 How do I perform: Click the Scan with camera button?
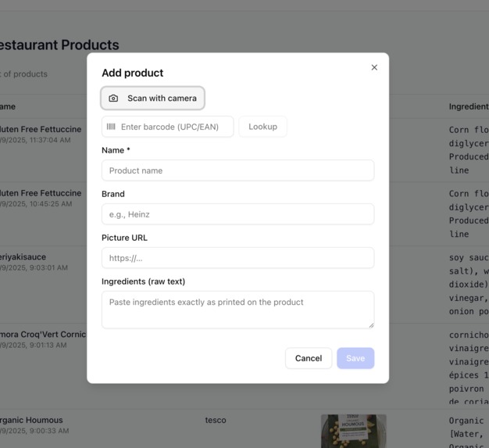152,98
